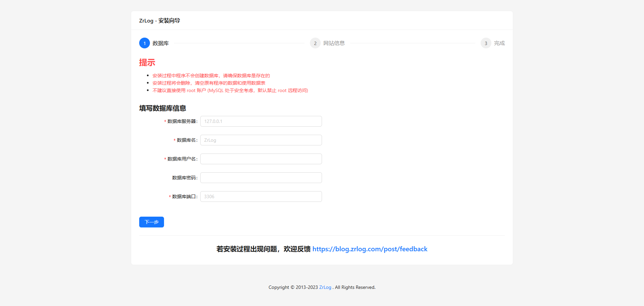The image size is (644, 306).
Task: Select the 完成 step label
Action: 499,43
